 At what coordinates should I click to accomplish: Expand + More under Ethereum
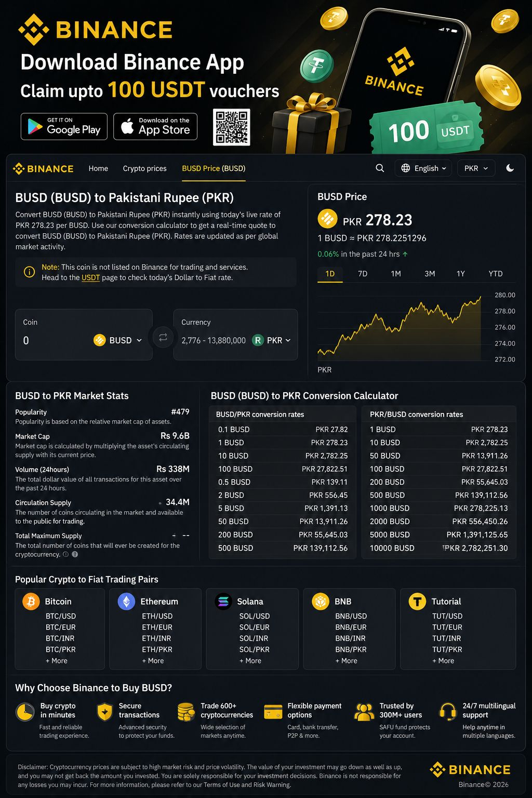click(153, 661)
